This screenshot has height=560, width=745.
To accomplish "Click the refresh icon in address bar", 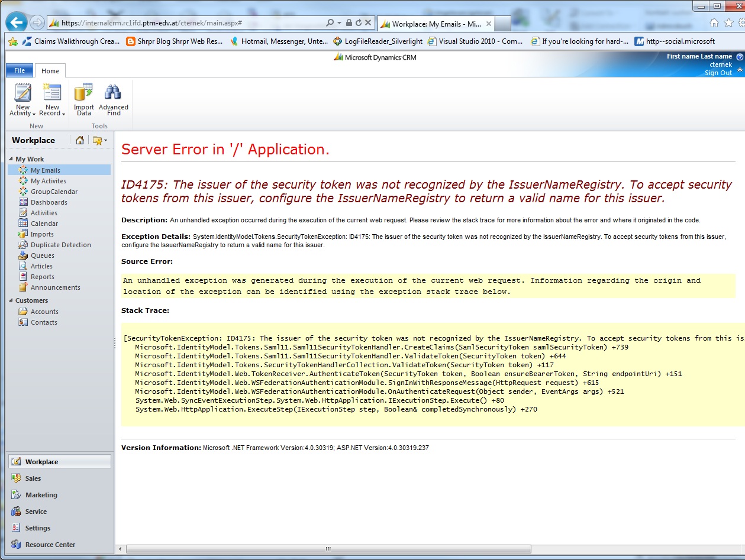I will click(359, 23).
